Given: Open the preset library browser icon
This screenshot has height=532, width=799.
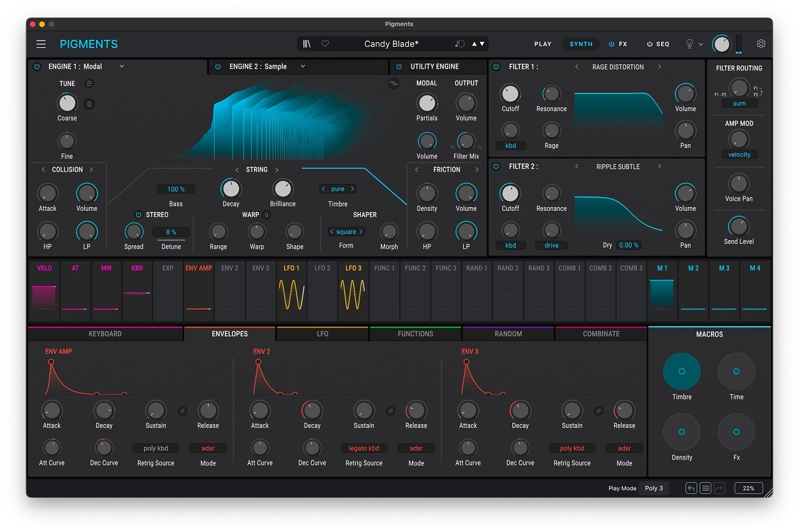Looking at the screenshot, I should pos(307,44).
